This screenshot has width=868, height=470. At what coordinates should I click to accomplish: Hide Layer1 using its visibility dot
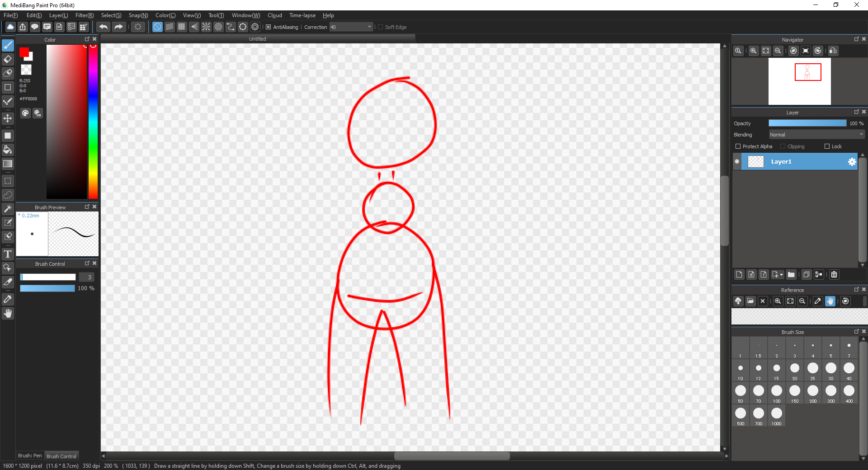pyautogui.click(x=737, y=162)
